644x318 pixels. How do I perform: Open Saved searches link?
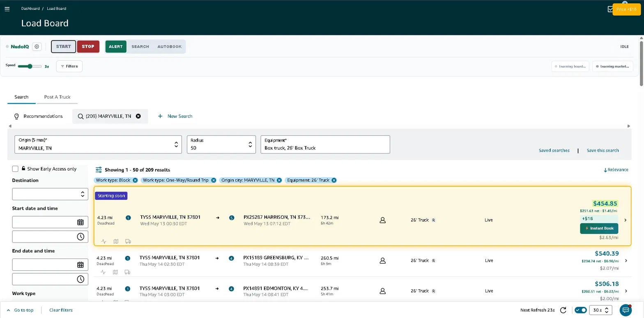[554, 151]
